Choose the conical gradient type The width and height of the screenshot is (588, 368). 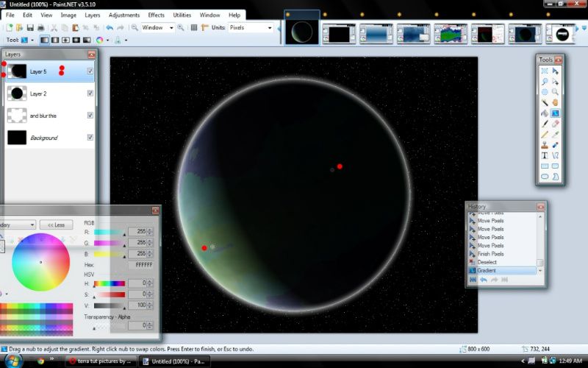[87, 40]
